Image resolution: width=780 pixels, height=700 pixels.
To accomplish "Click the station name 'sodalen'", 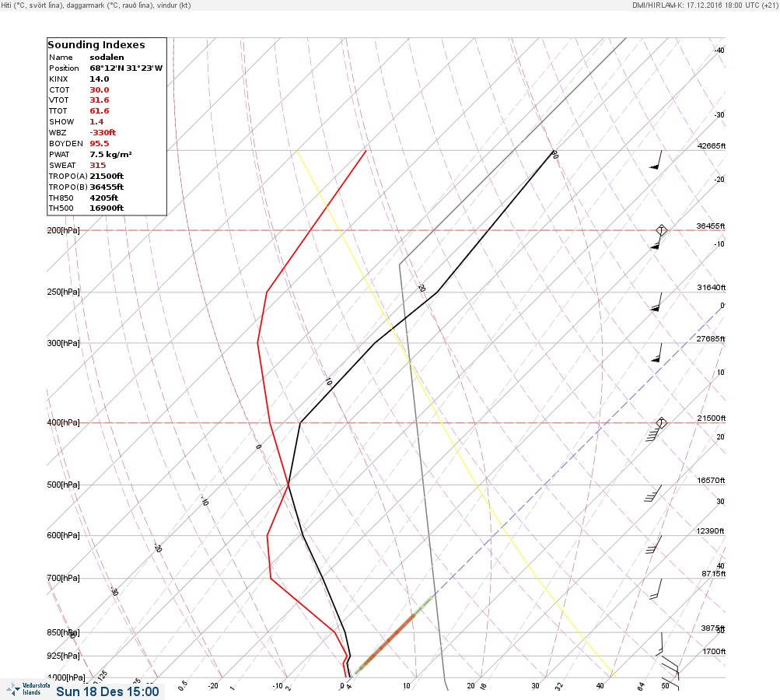I will (107, 58).
